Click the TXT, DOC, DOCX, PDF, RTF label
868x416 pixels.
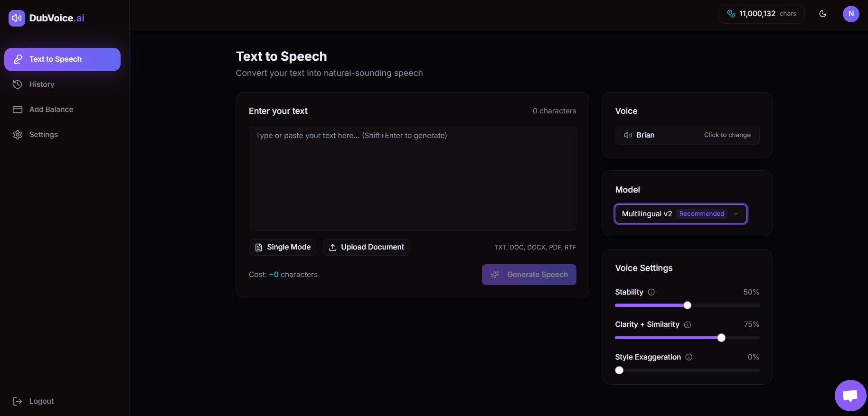coord(535,248)
